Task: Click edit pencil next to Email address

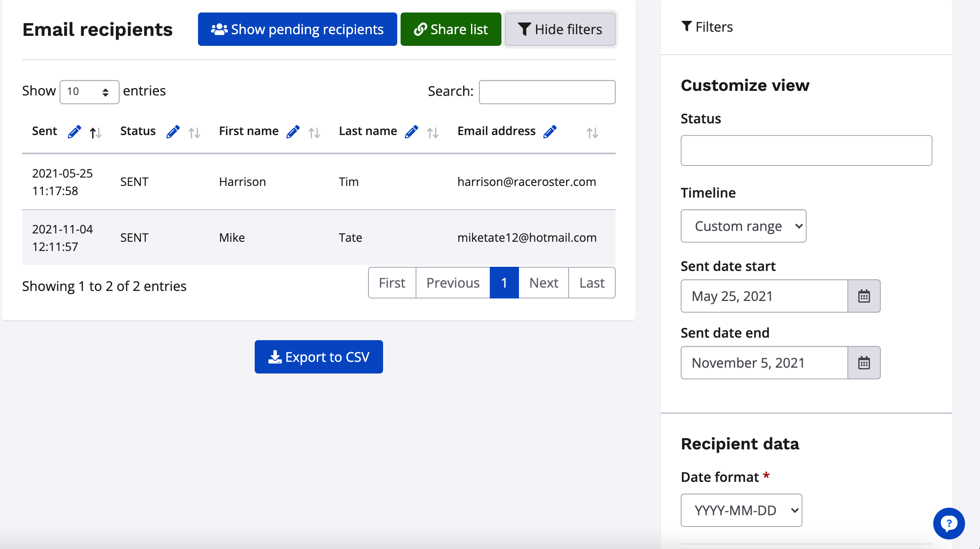Action: tap(549, 132)
